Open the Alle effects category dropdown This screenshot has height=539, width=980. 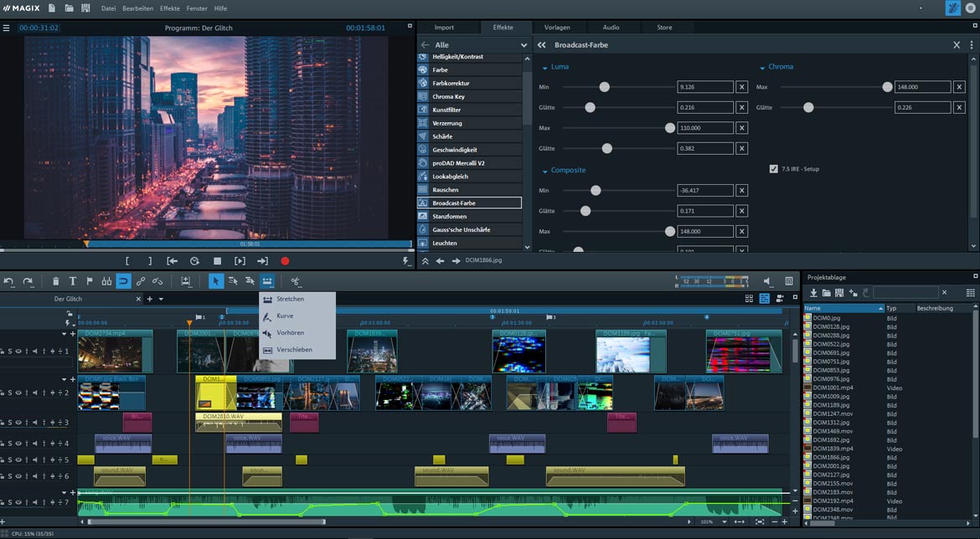click(524, 45)
